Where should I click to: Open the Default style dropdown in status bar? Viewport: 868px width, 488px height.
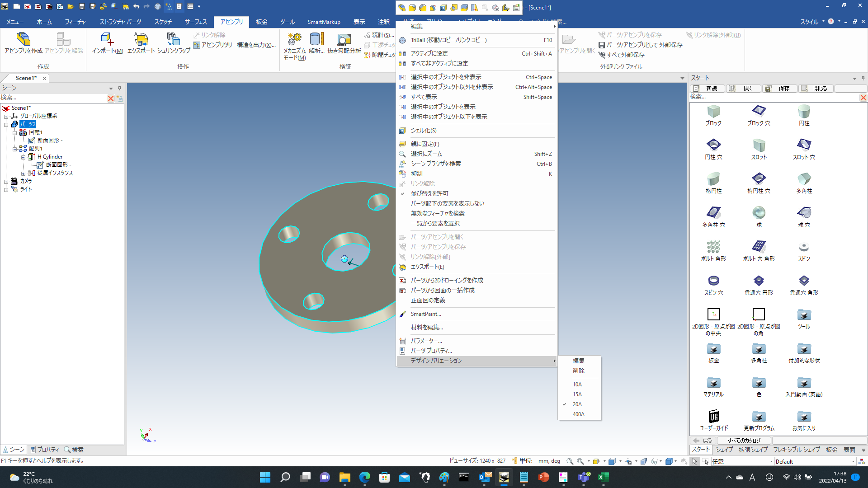click(853, 462)
